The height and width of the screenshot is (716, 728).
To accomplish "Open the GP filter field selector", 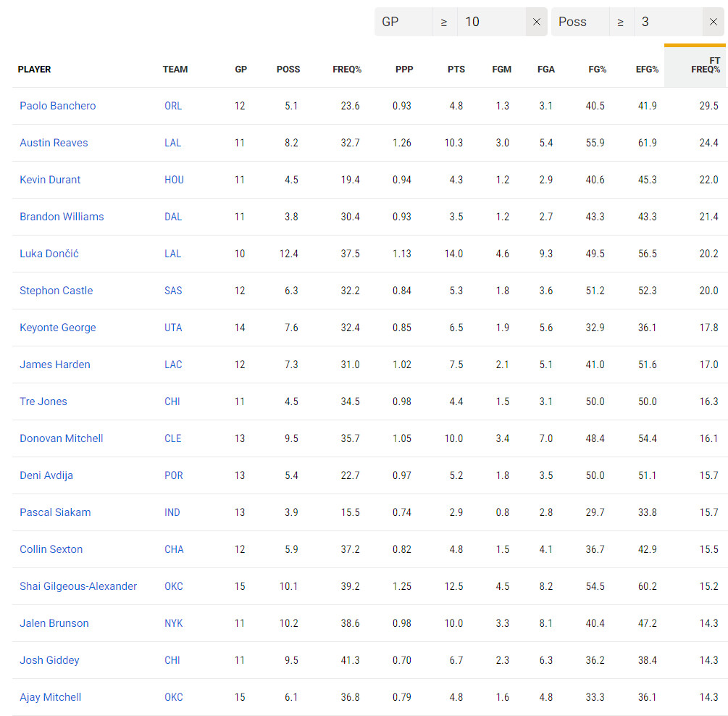I will 403,22.
